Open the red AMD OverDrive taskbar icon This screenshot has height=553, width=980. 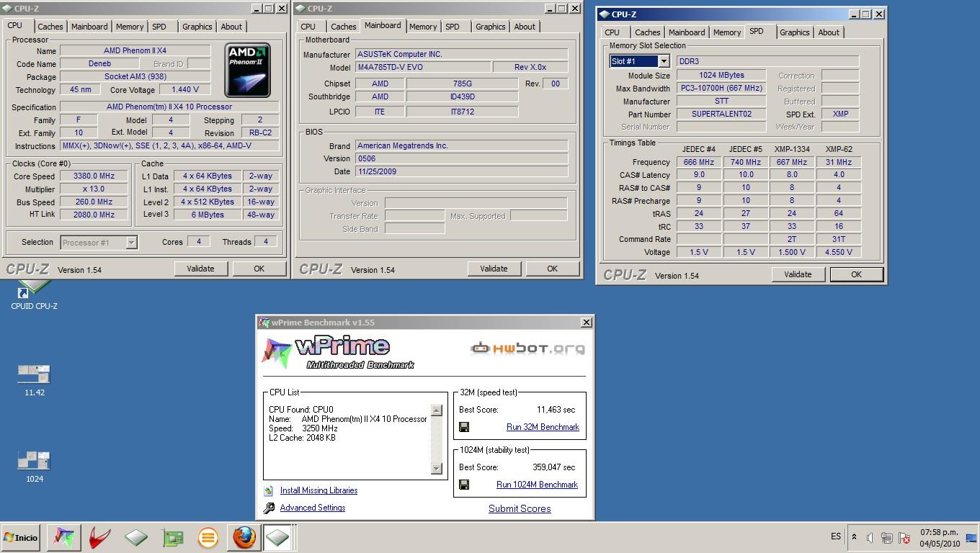tap(99, 537)
